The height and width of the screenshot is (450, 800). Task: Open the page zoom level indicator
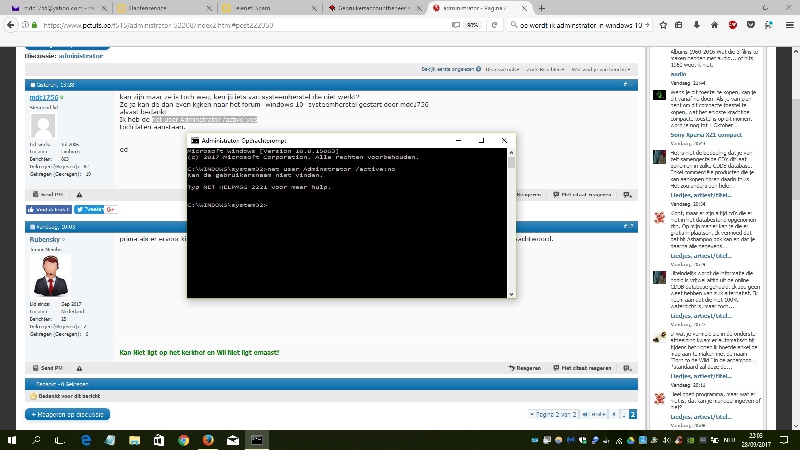473,24
